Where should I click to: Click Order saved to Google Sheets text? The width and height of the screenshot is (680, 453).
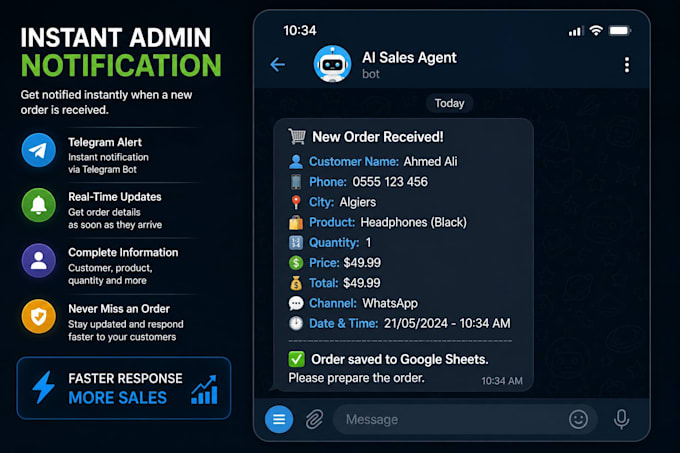point(400,359)
